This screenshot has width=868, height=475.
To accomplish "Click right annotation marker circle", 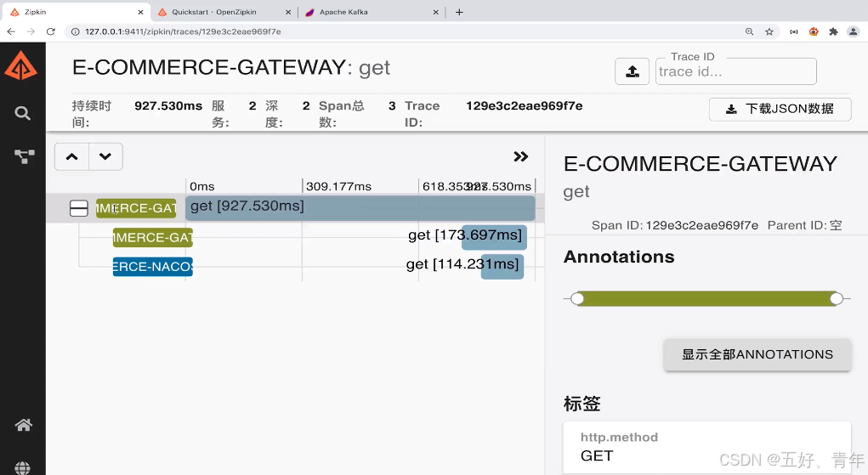I will coord(837,299).
